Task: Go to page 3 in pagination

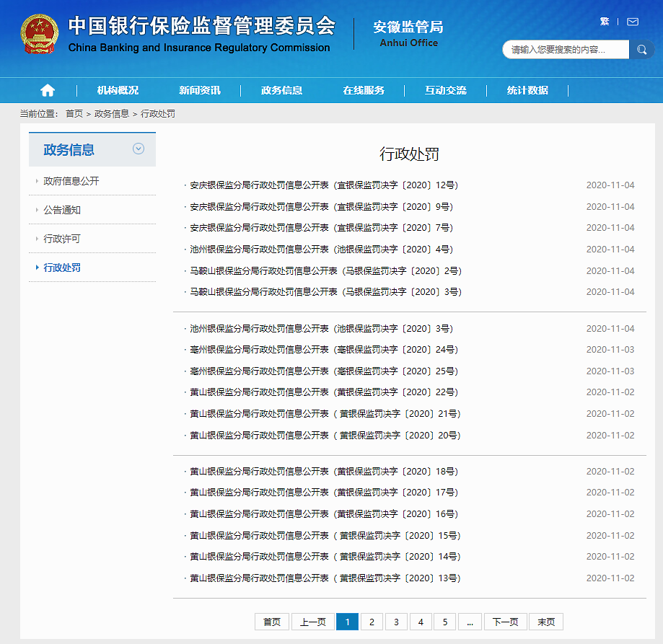Action: coord(396,621)
